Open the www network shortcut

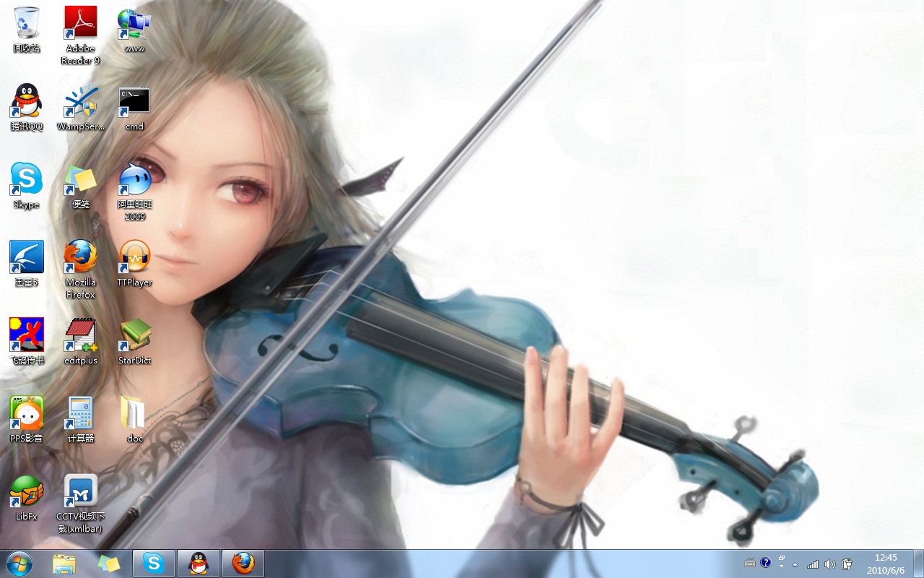(x=134, y=30)
